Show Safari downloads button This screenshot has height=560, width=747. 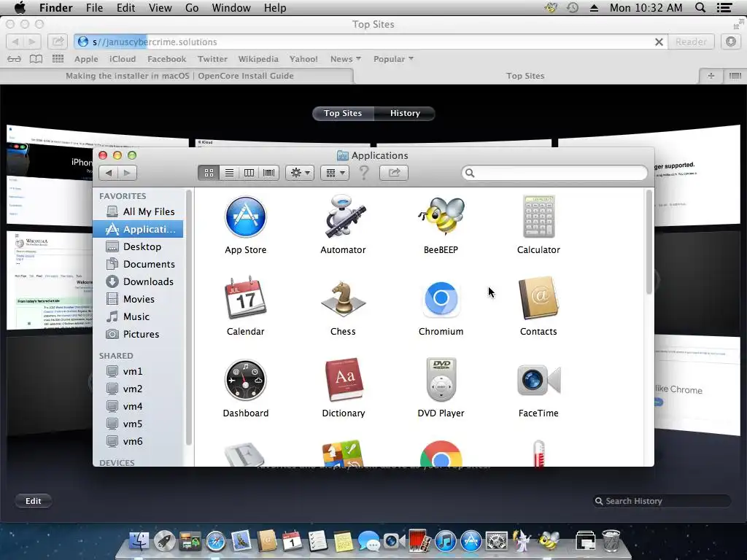pyautogui.click(x=731, y=42)
